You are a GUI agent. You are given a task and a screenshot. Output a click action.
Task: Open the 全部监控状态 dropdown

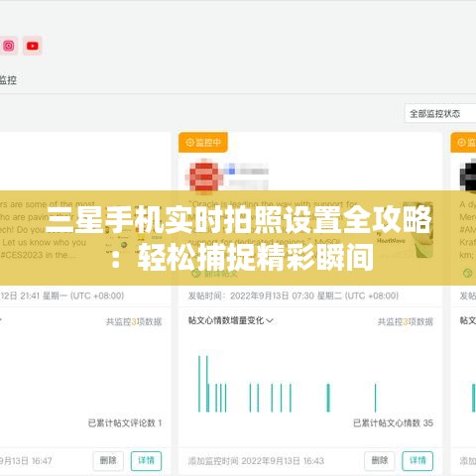(440, 114)
